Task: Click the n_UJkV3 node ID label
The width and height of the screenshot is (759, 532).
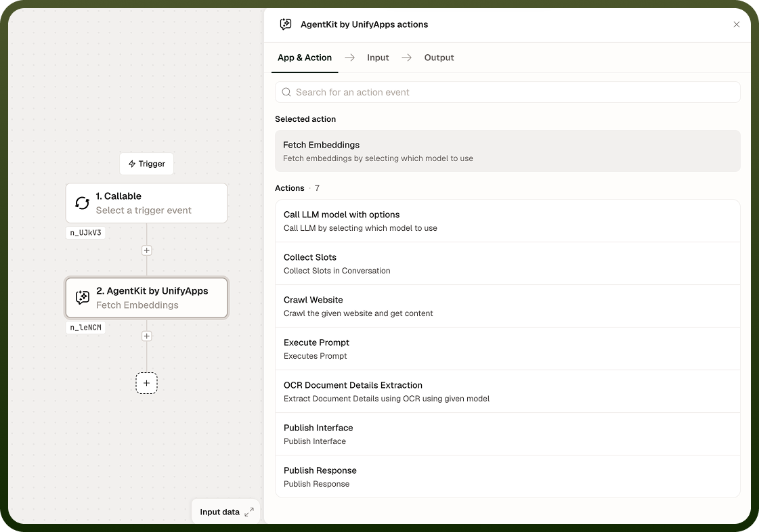Action: pos(86,232)
